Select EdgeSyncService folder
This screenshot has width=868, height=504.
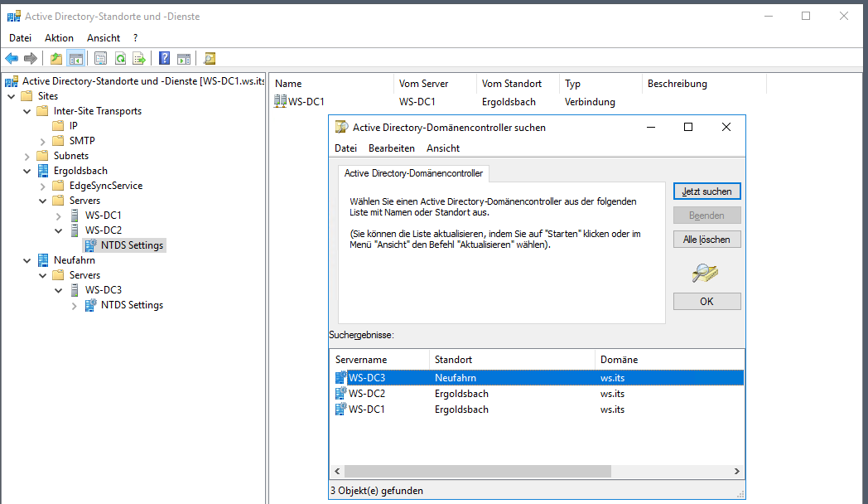coord(106,186)
